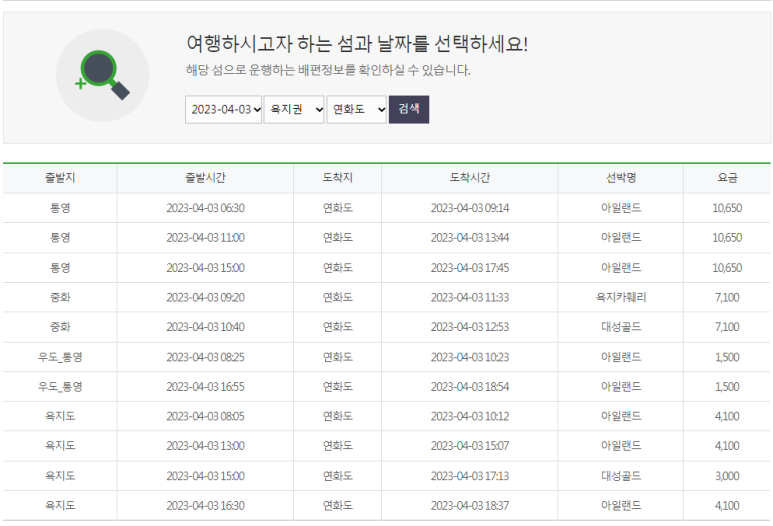Click the page heading 여행하시고자 하는 섬과 날짜를 선택하세요
This screenshot has height=526, width=773.
click(x=357, y=44)
